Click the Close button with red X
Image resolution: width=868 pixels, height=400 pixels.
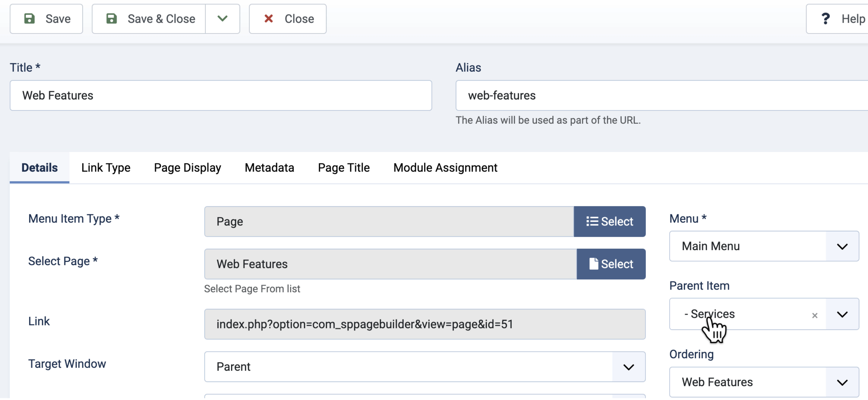pyautogui.click(x=287, y=19)
